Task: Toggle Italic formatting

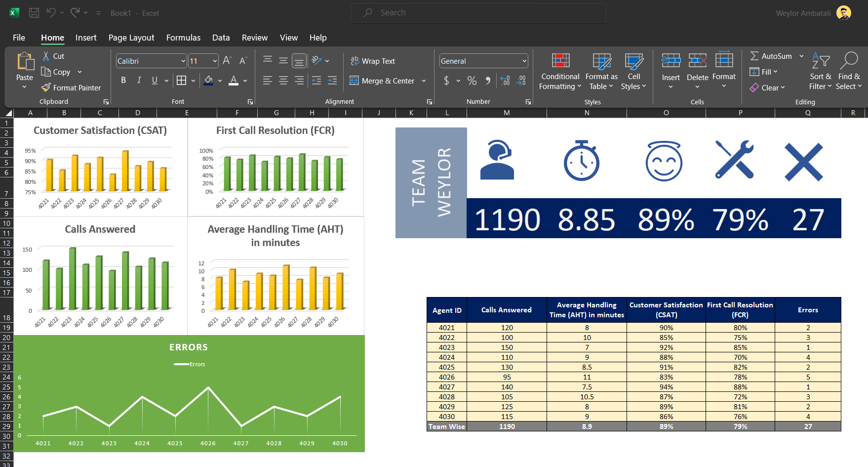Action: tap(139, 80)
